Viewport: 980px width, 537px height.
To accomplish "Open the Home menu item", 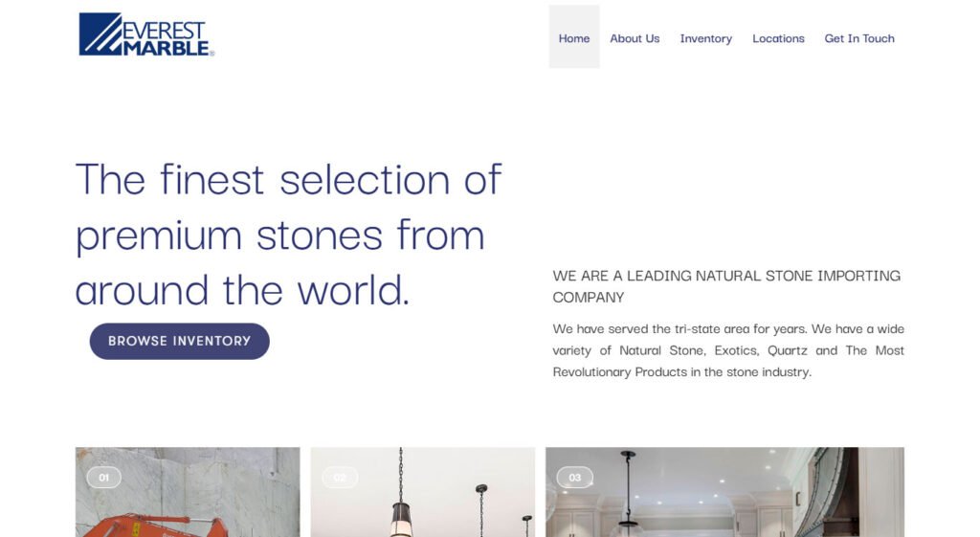I will (574, 38).
